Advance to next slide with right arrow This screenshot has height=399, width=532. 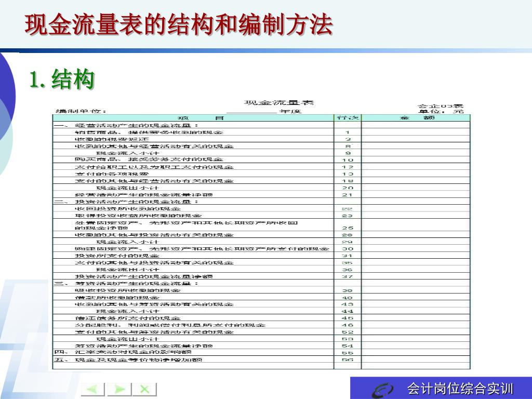click(119, 389)
